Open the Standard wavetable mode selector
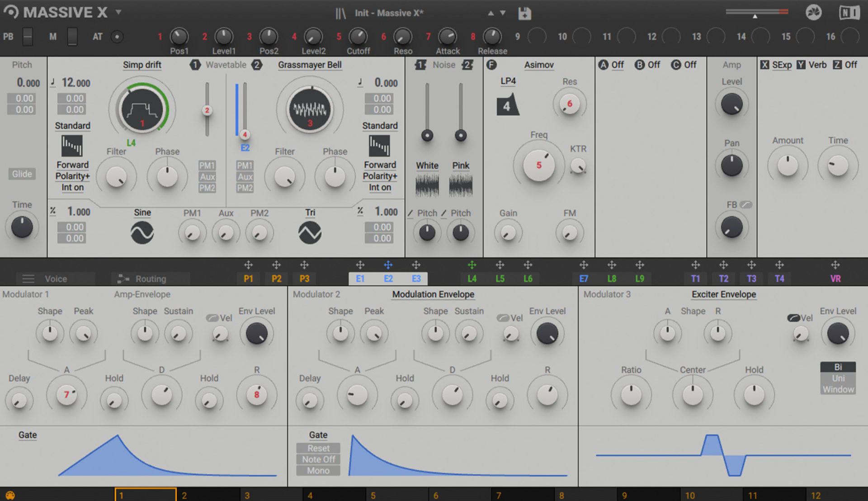The height and width of the screenshot is (501, 868). coord(72,126)
